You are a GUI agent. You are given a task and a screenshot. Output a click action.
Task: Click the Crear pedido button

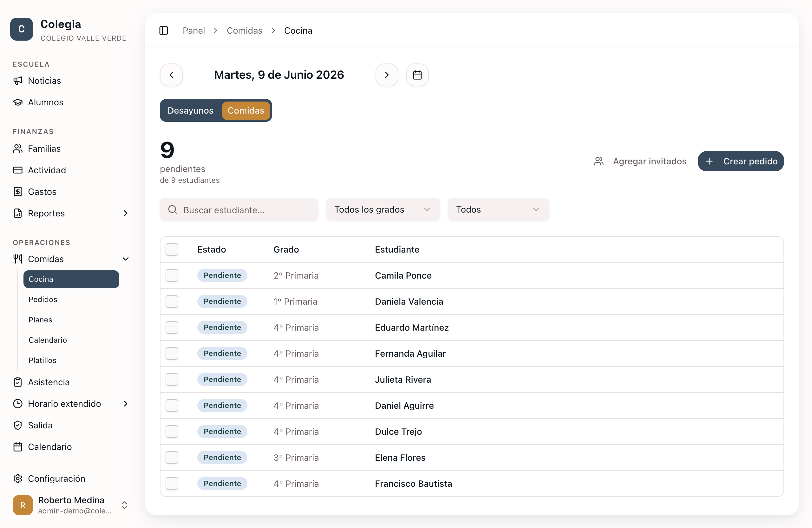[740, 161]
